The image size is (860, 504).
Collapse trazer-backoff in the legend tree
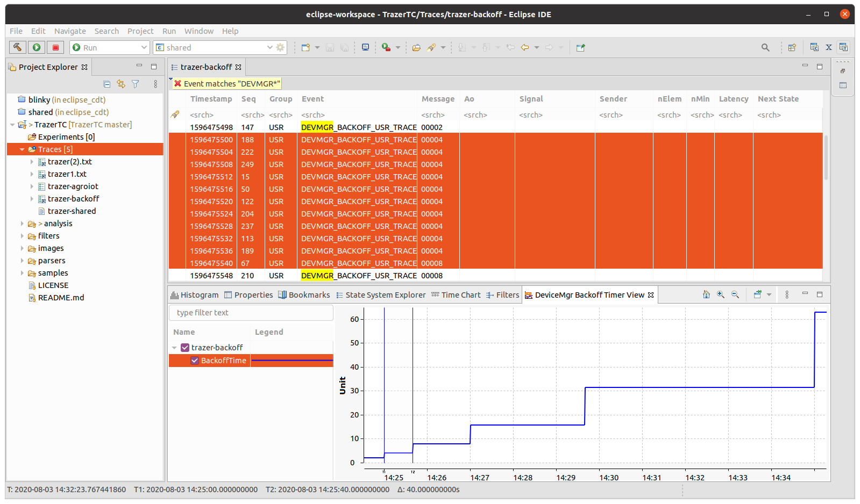(174, 348)
